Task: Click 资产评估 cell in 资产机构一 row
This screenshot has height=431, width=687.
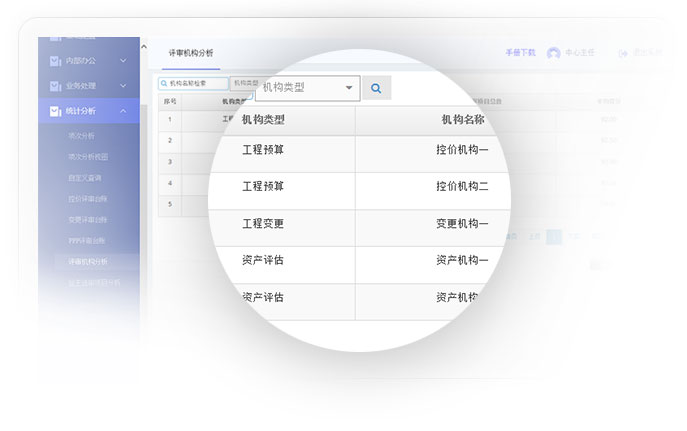Action: pyautogui.click(x=263, y=260)
